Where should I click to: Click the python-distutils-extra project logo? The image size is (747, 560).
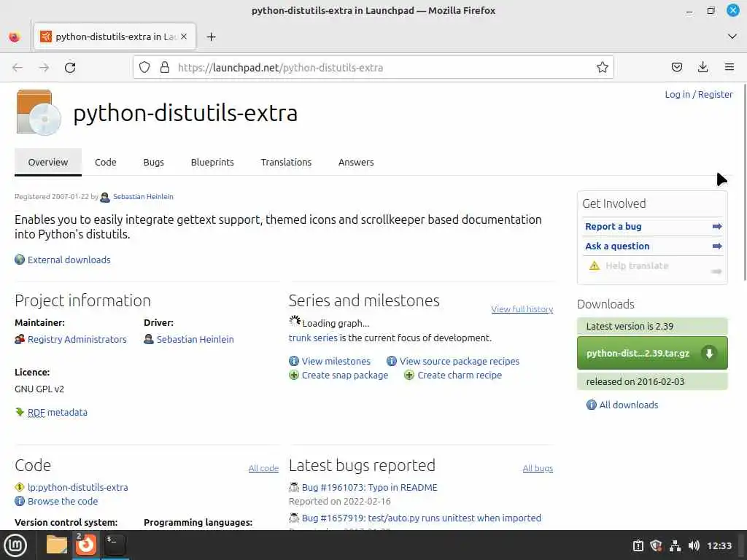39,113
